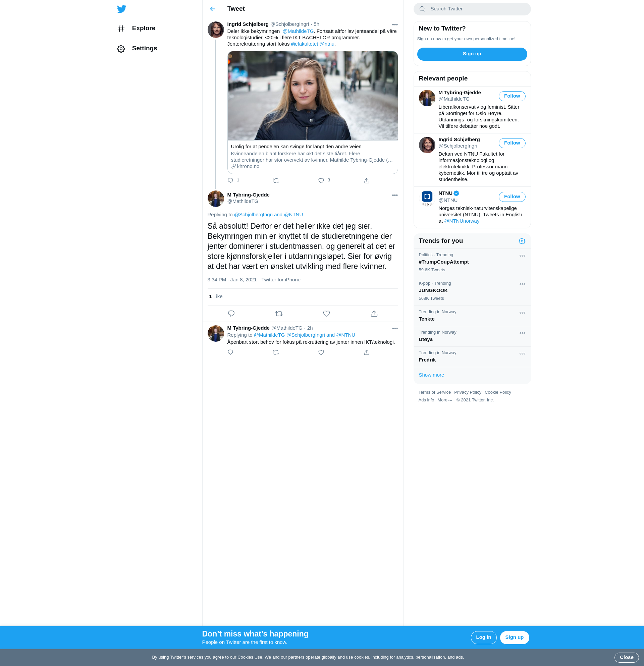Close the cookie notice
This screenshot has width=644, height=666.
pyautogui.click(x=626, y=658)
